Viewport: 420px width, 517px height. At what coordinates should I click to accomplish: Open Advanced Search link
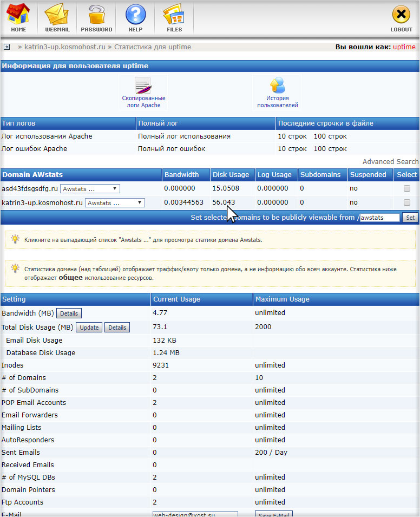click(x=390, y=161)
